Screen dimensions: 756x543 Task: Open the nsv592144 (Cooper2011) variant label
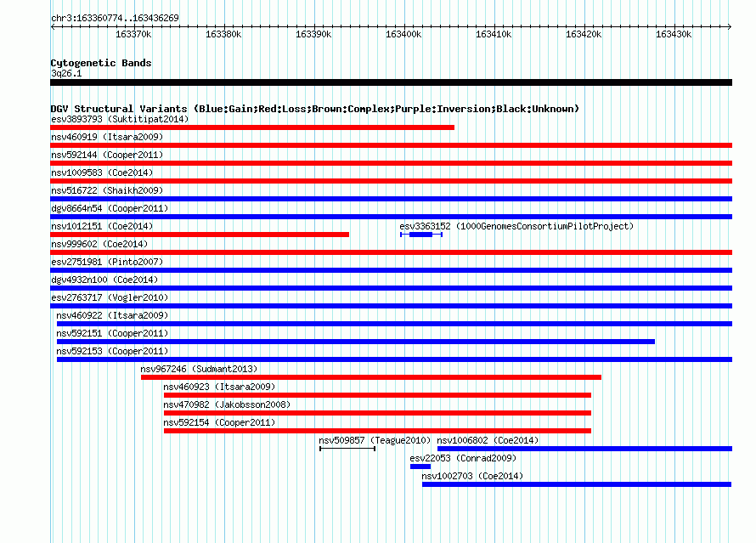(107, 155)
